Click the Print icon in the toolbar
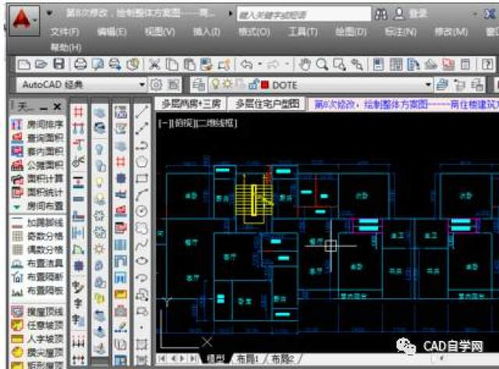This screenshot has height=369, width=499. tap(80, 64)
